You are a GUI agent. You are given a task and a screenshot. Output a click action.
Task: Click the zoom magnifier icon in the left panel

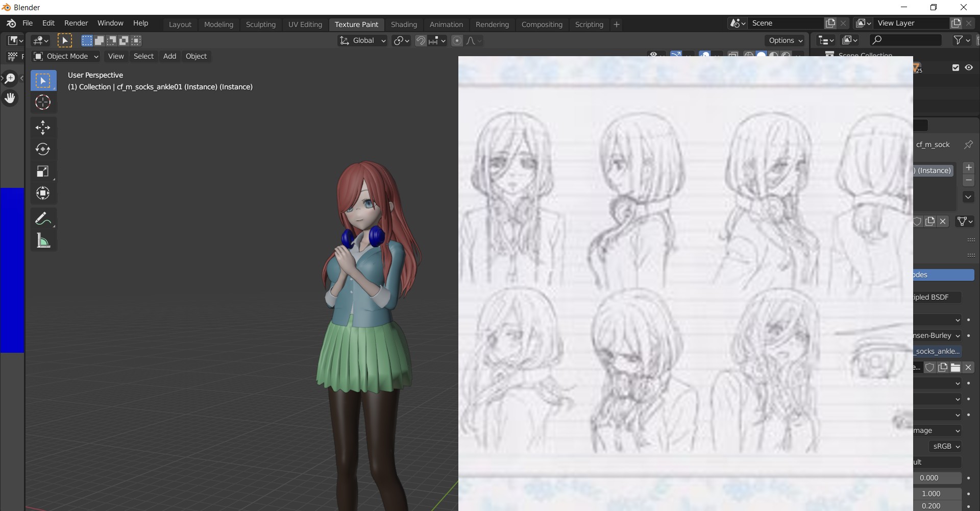(10, 78)
